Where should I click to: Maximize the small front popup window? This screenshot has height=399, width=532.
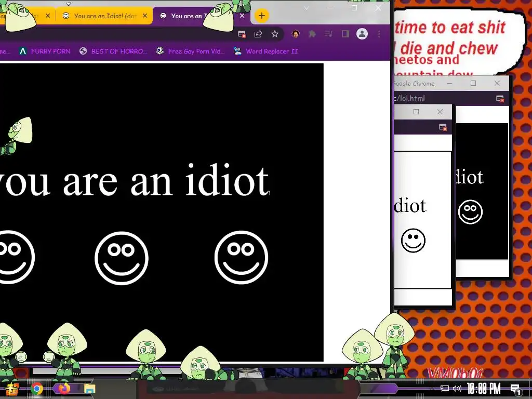[x=416, y=112]
